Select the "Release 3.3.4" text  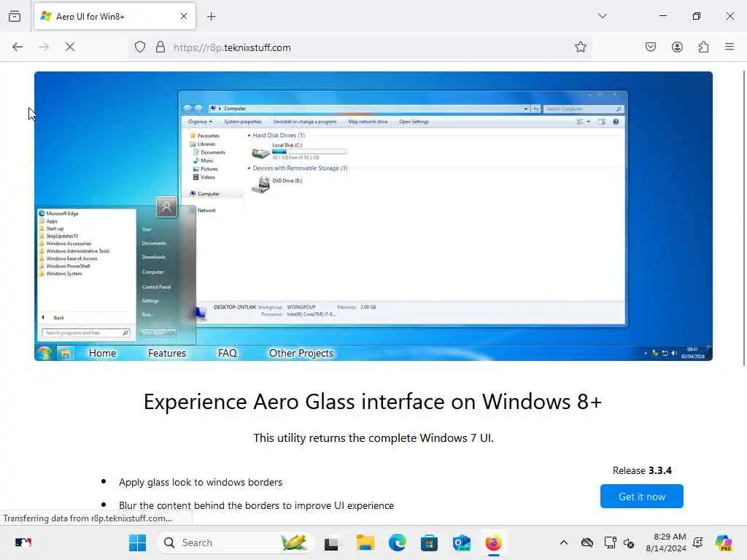coord(642,470)
